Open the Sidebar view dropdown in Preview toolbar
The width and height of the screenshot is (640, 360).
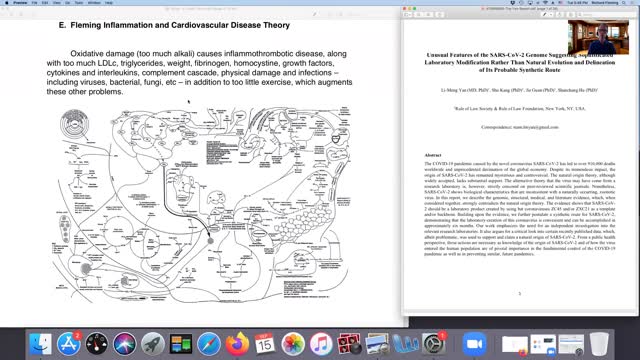click(408, 15)
